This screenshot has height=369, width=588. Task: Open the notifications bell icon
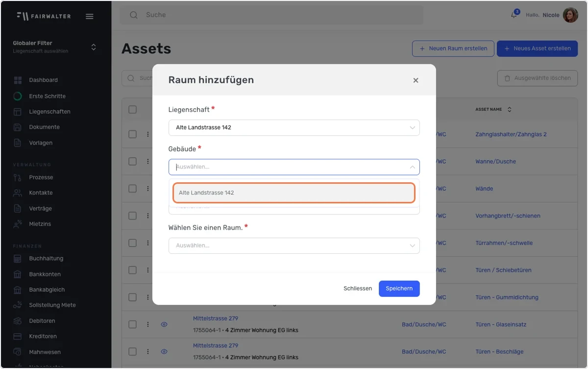(514, 15)
